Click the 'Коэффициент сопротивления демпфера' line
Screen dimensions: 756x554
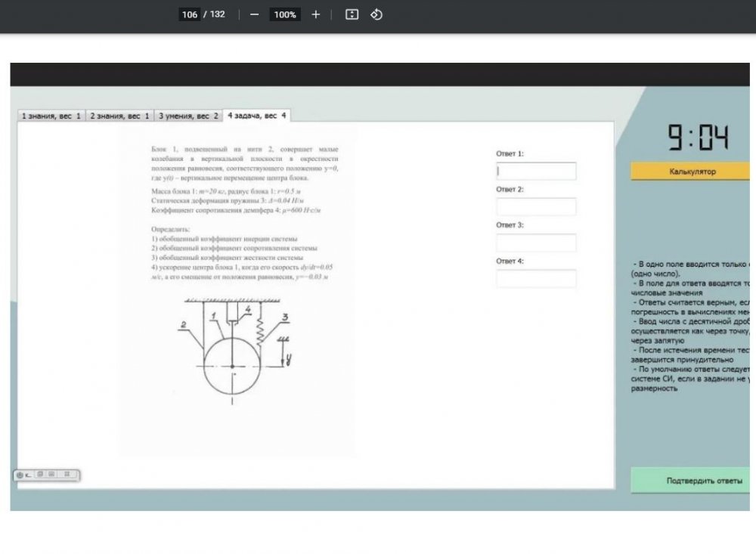[x=236, y=210]
